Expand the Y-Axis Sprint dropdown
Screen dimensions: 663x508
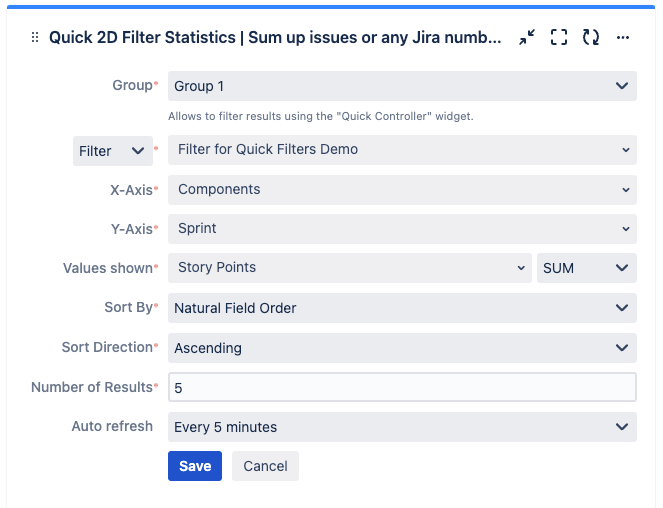pyautogui.click(x=402, y=228)
